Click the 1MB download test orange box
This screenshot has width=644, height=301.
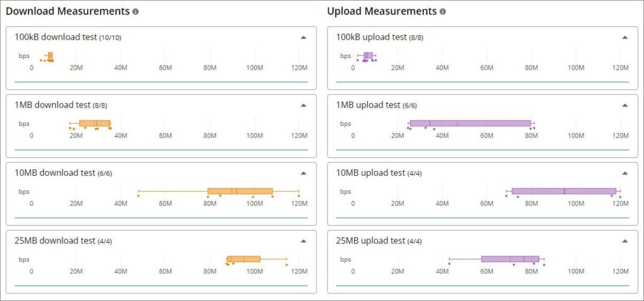tap(94, 123)
